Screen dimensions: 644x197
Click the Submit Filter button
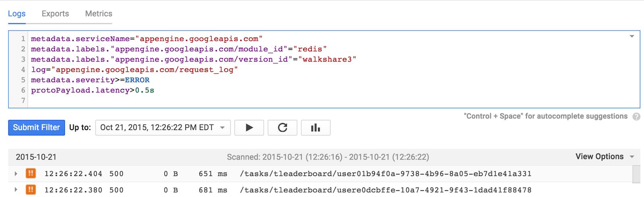coord(37,128)
